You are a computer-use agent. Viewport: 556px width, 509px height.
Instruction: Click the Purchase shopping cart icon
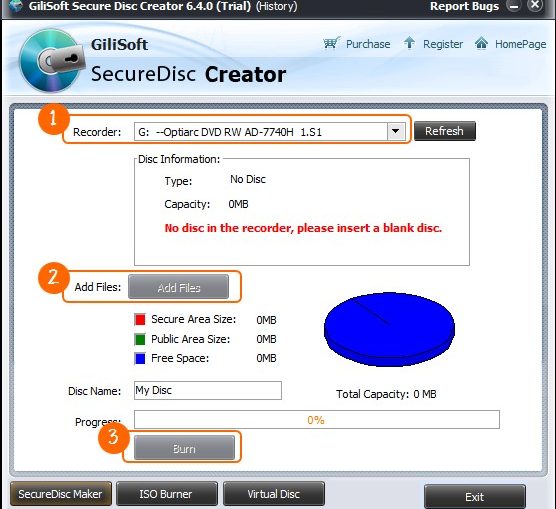(332, 43)
